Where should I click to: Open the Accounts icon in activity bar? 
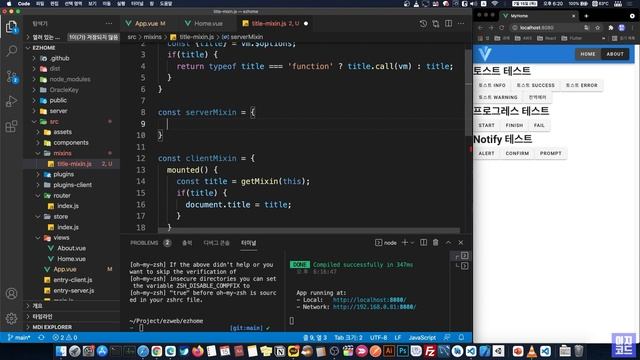(11, 293)
